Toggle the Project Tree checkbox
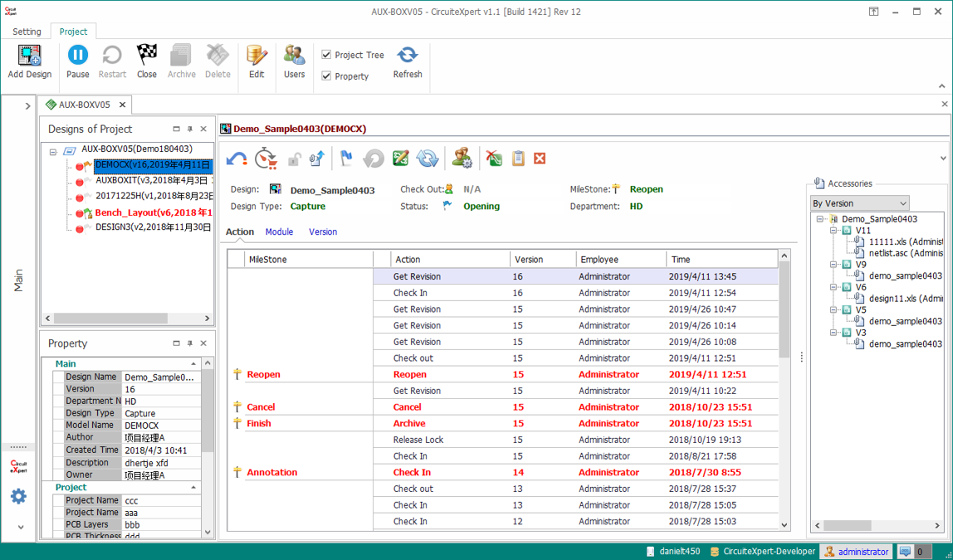 point(326,55)
